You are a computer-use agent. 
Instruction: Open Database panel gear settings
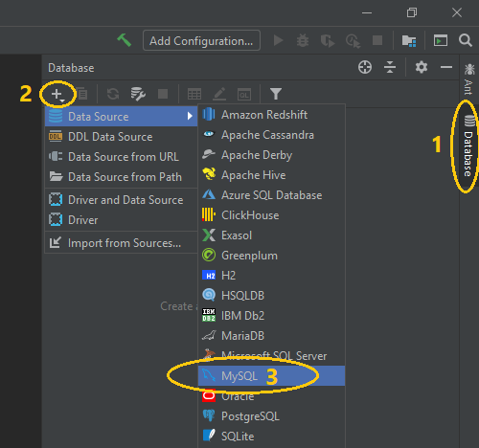(422, 67)
